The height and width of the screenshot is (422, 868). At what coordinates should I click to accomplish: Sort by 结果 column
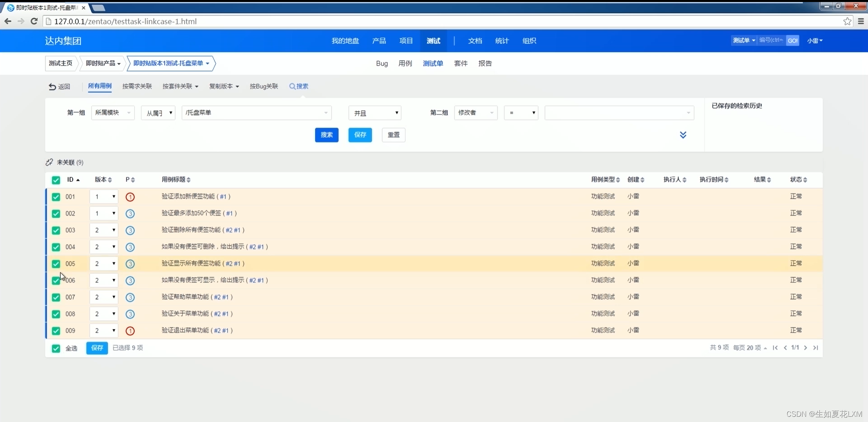tap(762, 179)
